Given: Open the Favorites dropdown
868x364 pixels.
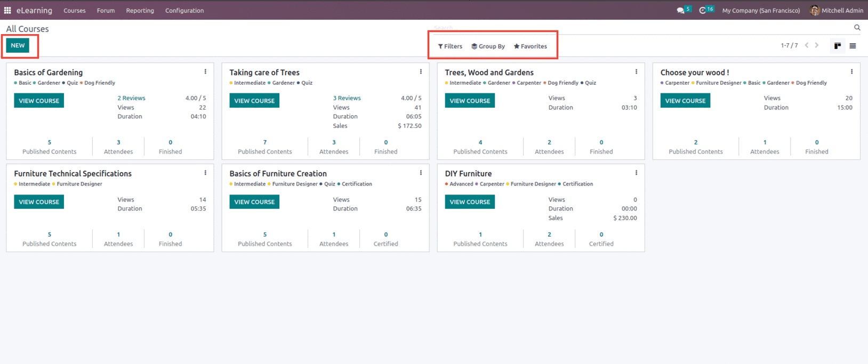Looking at the screenshot, I should tap(530, 46).
